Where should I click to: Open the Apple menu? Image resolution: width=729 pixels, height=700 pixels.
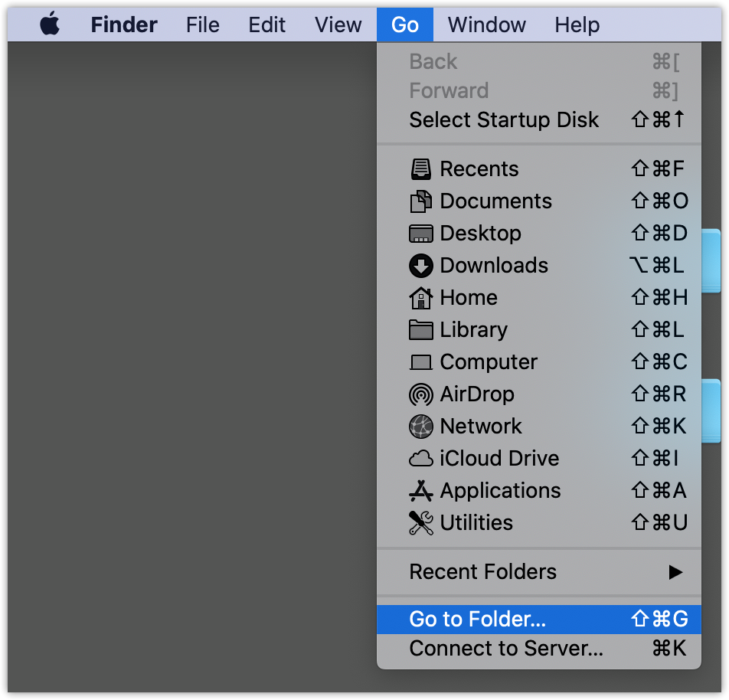pos(50,25)
